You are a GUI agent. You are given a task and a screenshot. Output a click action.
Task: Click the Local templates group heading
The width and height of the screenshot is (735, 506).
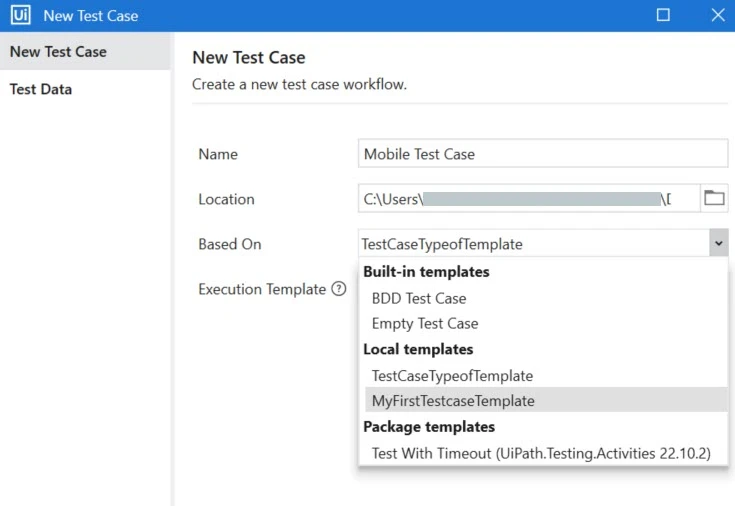tap(418, 349)
